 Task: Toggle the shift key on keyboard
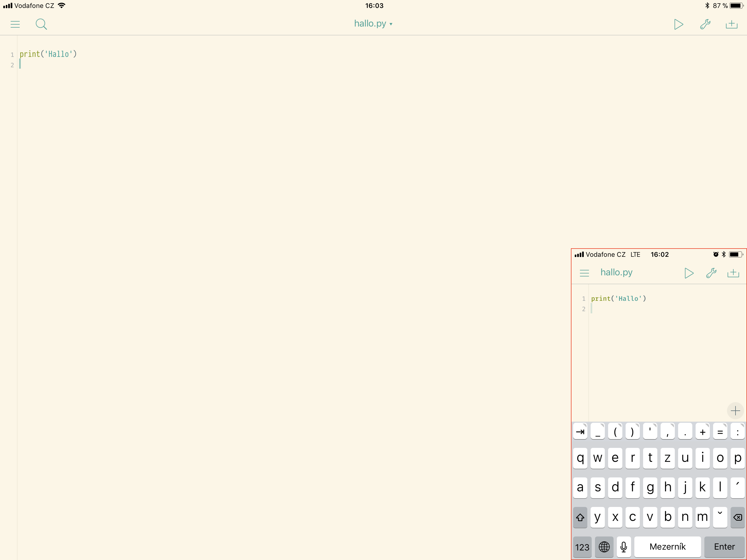pyautogui.click(x=580, y=517)
